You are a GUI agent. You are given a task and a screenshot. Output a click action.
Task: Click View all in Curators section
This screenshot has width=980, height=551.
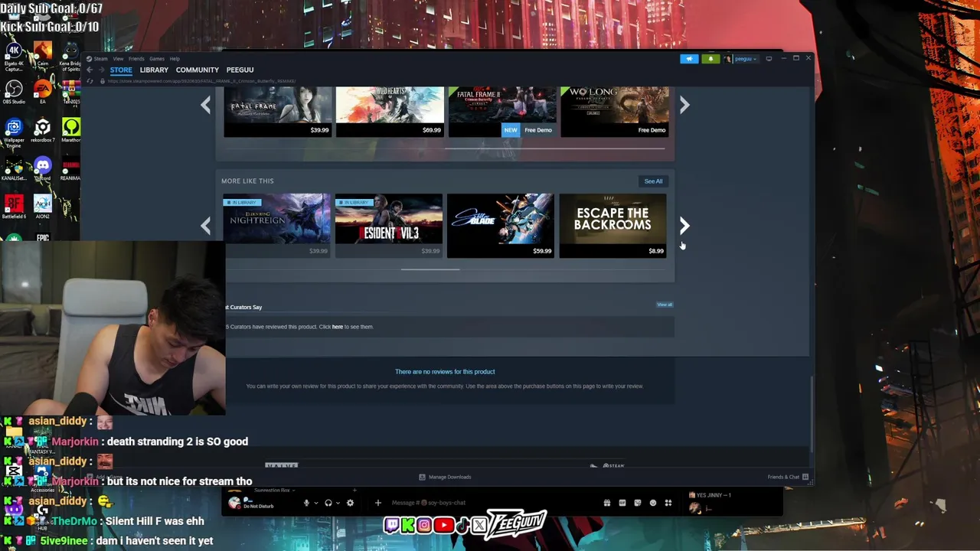tap(665, 305)
